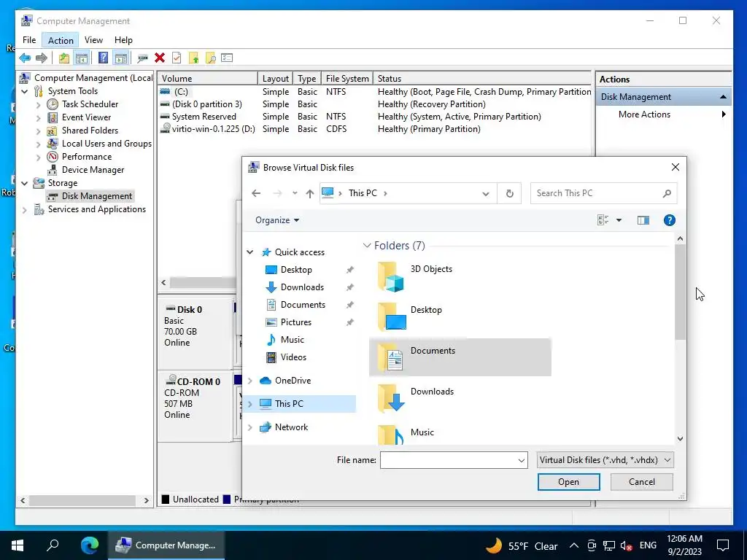Select Performance in console tree
This screenshot has height=560, width=747.
86,157
